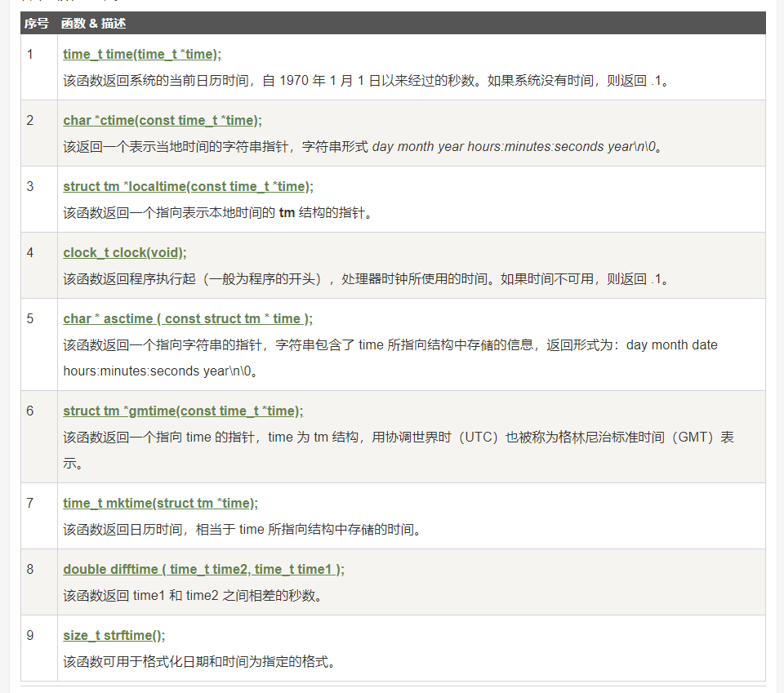This screenshot has width=784, height=693.
Task: Click row number 1 in the table
Action: click(30, 55)
